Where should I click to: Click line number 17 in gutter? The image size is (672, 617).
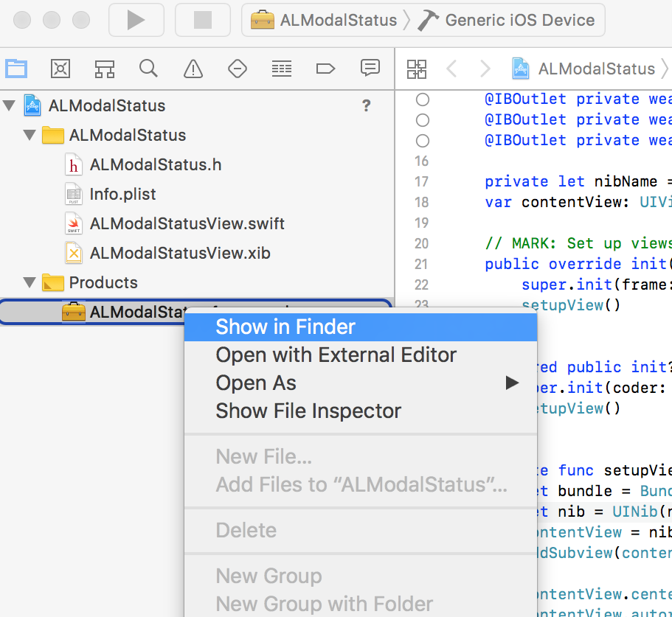pyautogui.click(x=422, y=181)
